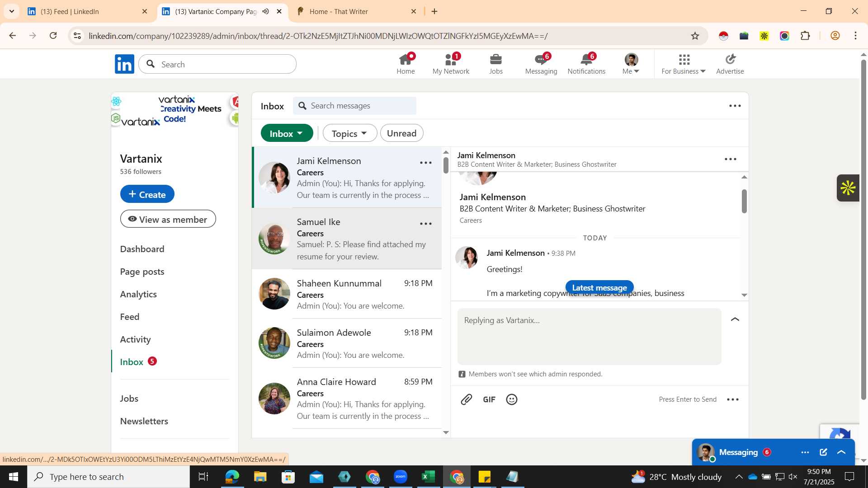
Task: Open Newsletters in sidebar
Action: (x=144, y=421)
